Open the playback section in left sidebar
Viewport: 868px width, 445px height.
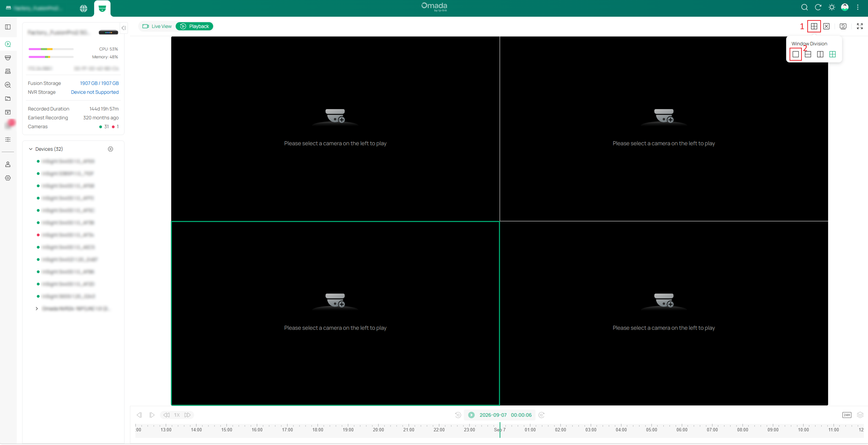[8, 44]
